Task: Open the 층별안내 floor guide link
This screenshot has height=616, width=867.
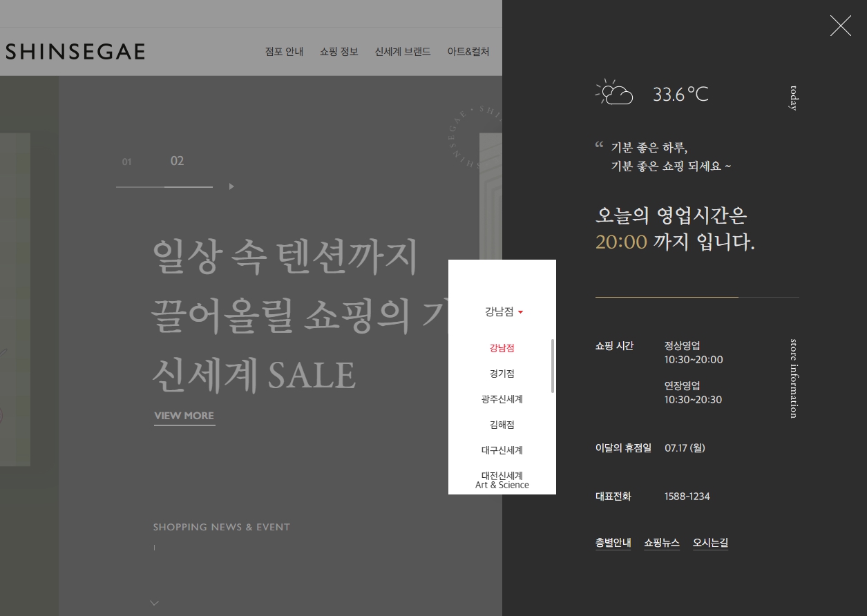Action: (613, 543)
